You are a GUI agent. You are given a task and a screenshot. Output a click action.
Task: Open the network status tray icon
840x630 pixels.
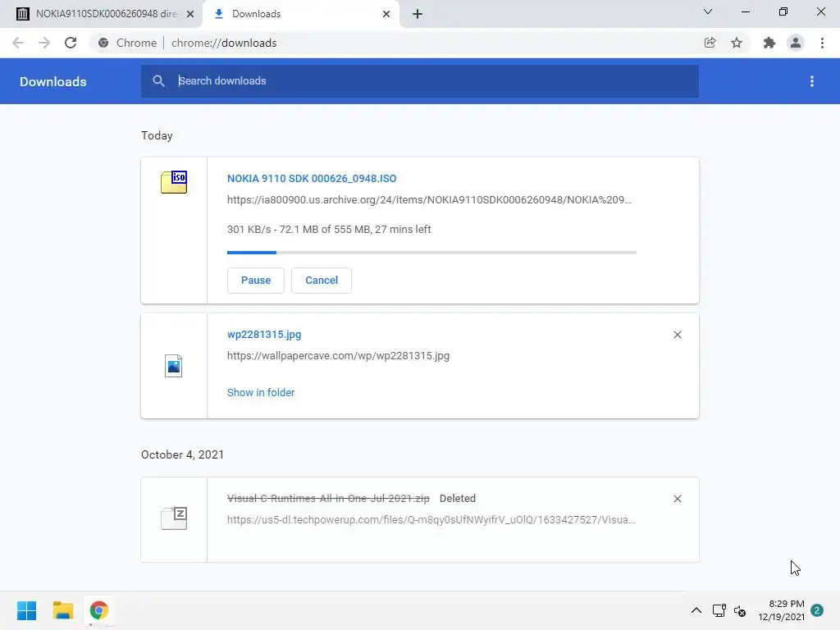719,610
